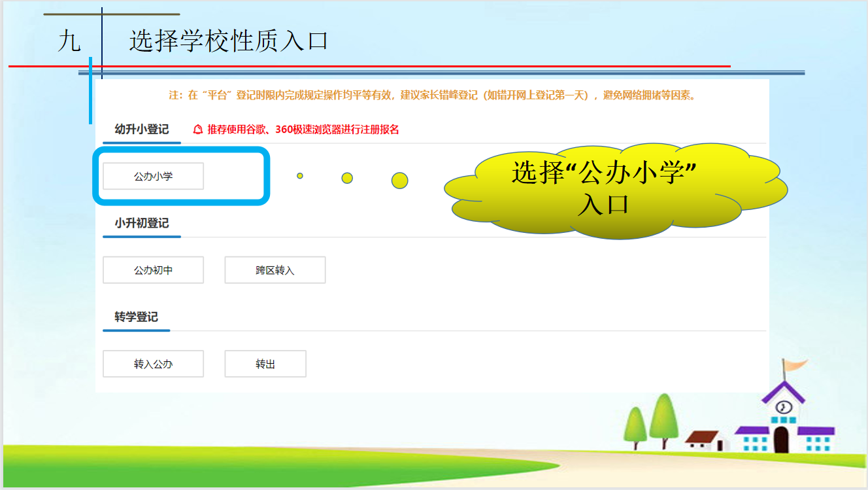The image size is (868, 490).
Task: Click the small red-roofed house icon
Action: (x=705, y=440)
